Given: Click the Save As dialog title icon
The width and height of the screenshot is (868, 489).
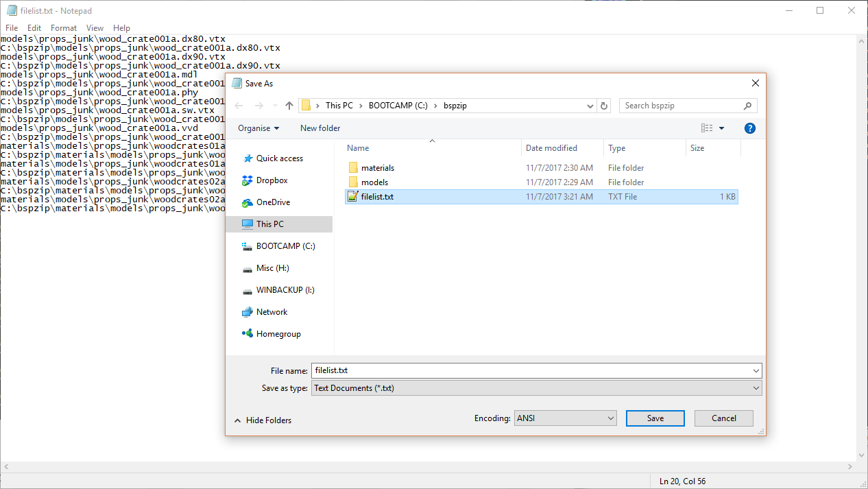Looking at the screenshot, I should tap(237, 83).
